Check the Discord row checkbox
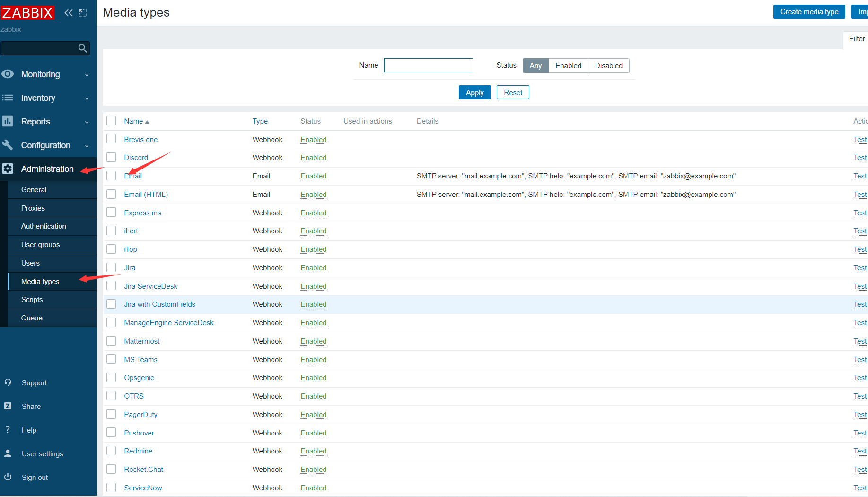 click(111, 157)
